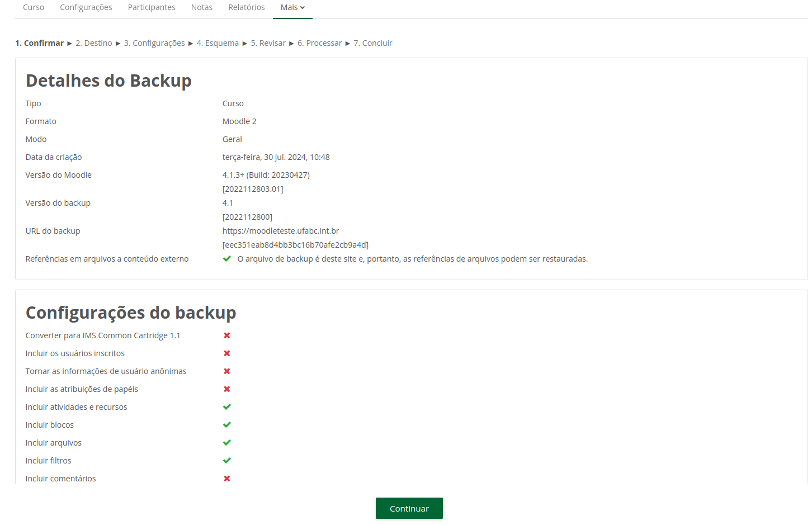Click the red cross beside Incluir os usuários inscritos
The image size is (812, 525).
(226, 353)
